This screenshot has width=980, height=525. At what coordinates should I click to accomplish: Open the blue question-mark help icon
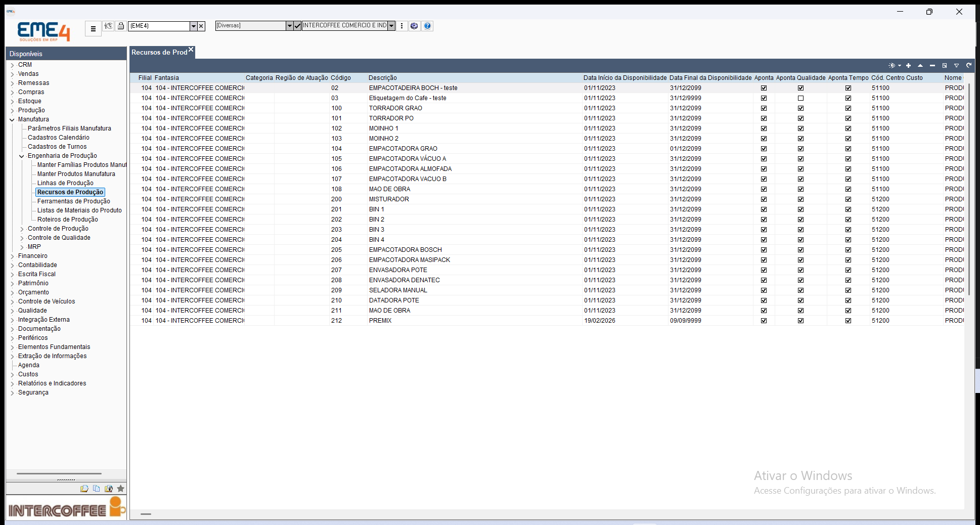427,26
